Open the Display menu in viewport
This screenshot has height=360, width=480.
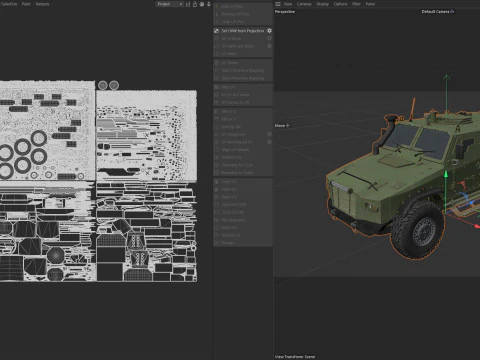[322, 4]
